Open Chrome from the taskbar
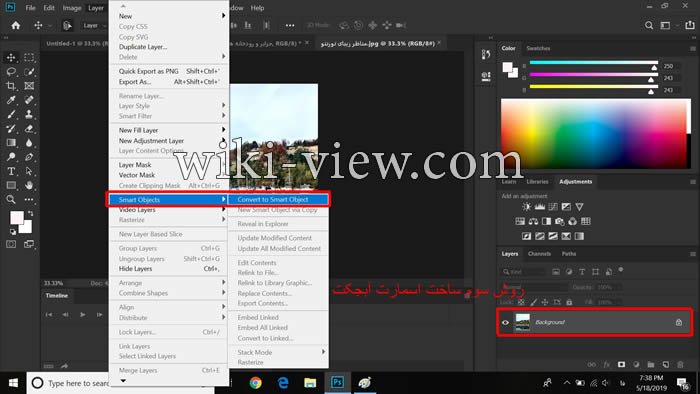700x394 pixels. point(255,382)
